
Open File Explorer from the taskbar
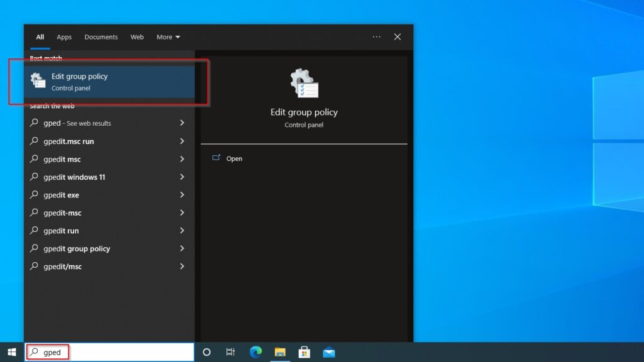[x=279, y=352]
